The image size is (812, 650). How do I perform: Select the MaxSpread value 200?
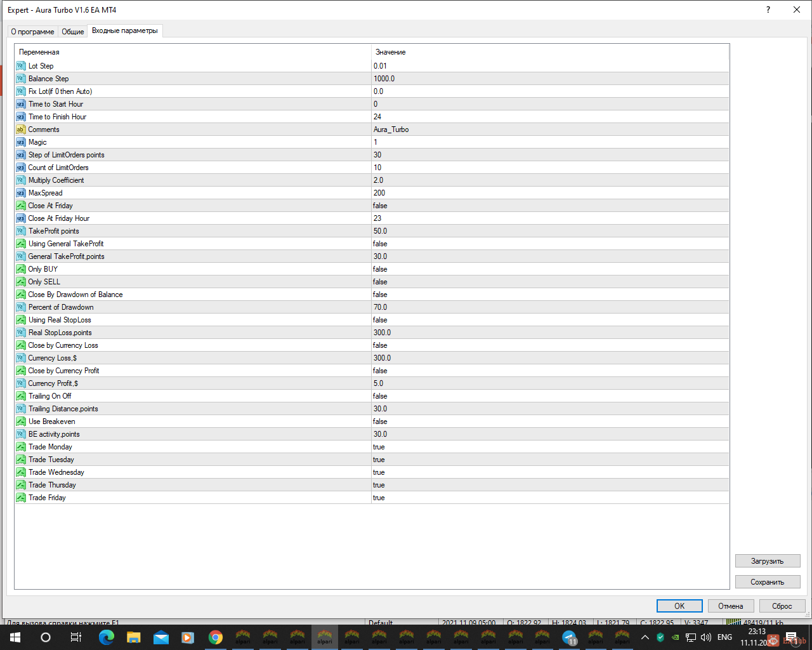point(379,193)
